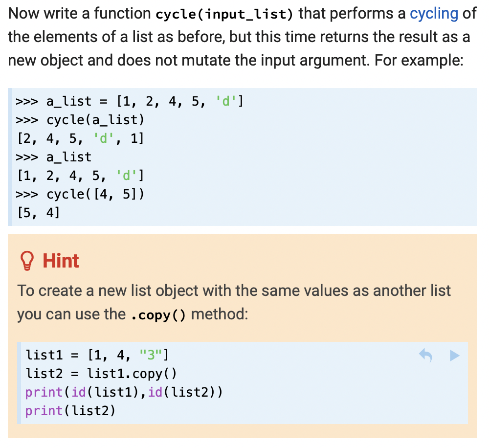Click the .copy() method text

[x=158, y=315]
